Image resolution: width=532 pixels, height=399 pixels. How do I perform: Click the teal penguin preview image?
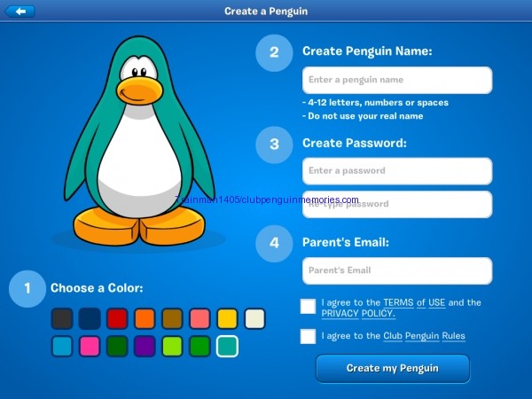(x=137, y=142)
